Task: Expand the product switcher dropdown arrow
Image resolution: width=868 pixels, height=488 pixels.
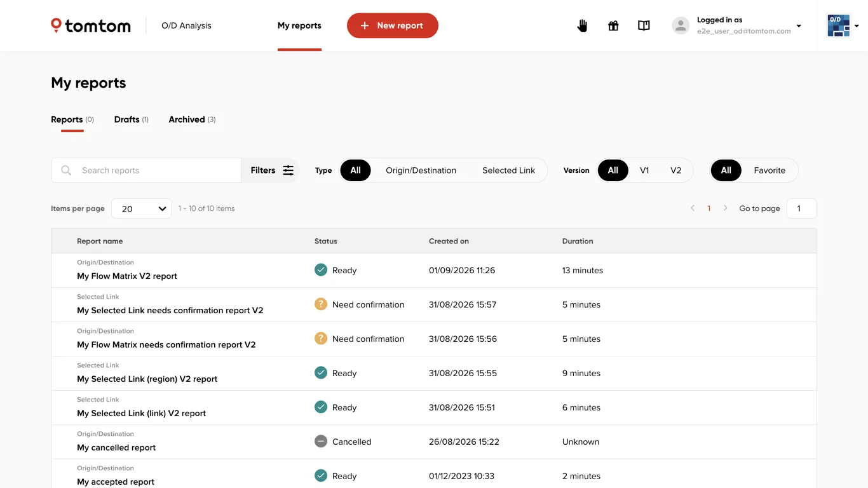Action: point(857,26)
